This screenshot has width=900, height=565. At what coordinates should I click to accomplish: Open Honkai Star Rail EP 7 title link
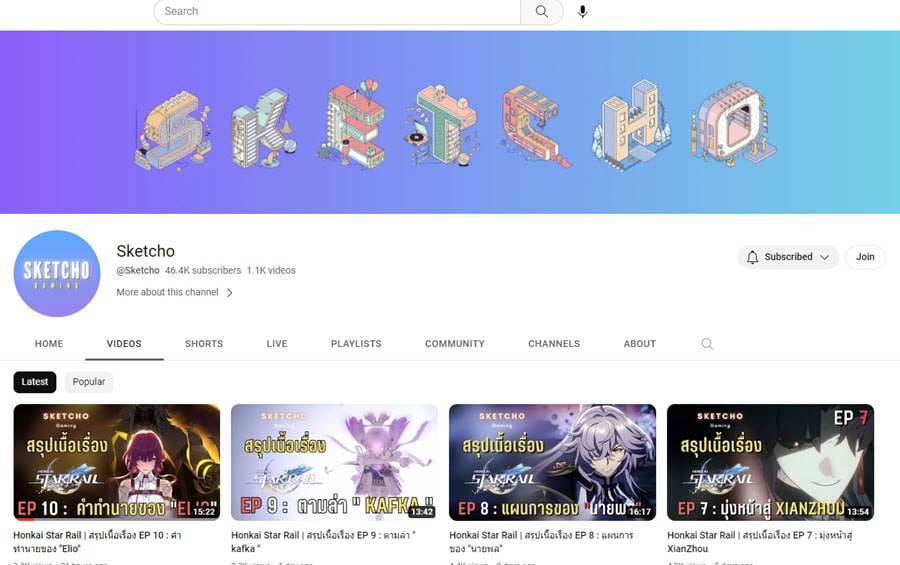point(759,542)
